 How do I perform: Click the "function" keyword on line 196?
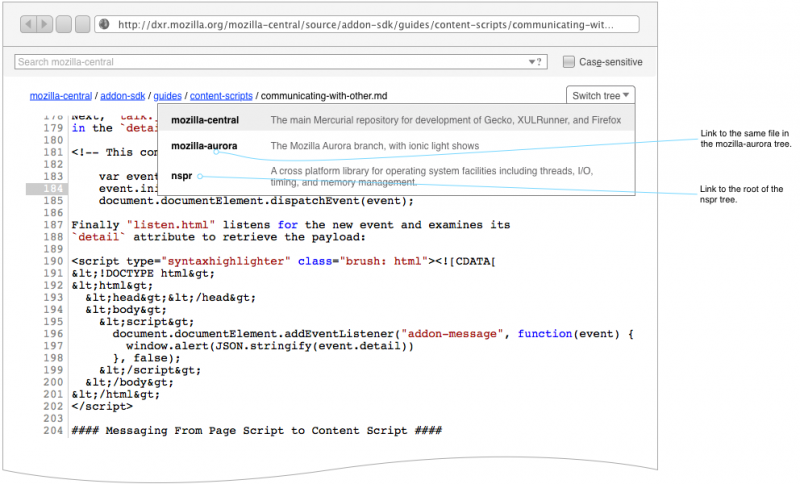[x=545, y=334]
